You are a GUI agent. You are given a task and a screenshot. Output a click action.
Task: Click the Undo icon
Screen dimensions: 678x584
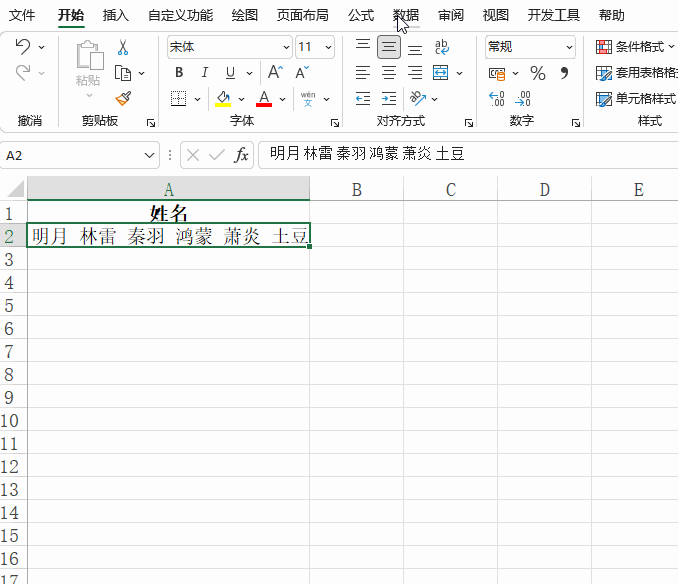(x=23, y=46)
